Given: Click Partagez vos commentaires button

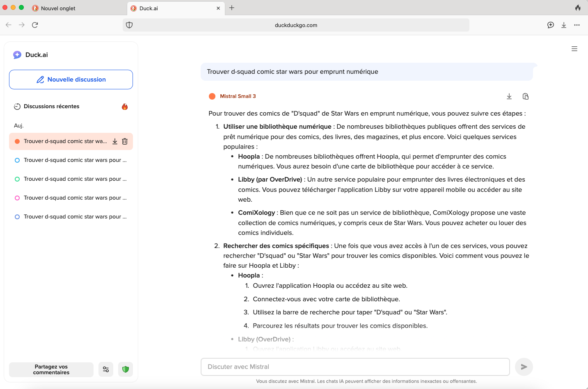Looking at the screenshot, I should click(x=51, y=369).
